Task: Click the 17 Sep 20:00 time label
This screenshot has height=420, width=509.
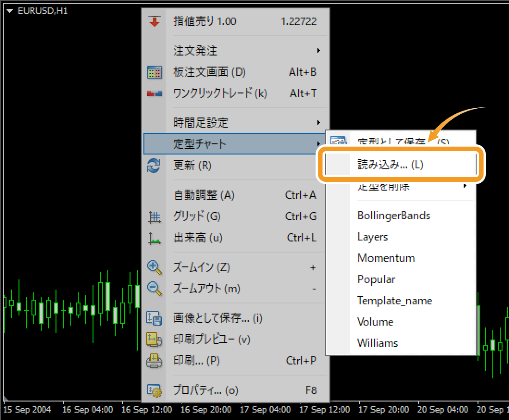Action: 384,410
